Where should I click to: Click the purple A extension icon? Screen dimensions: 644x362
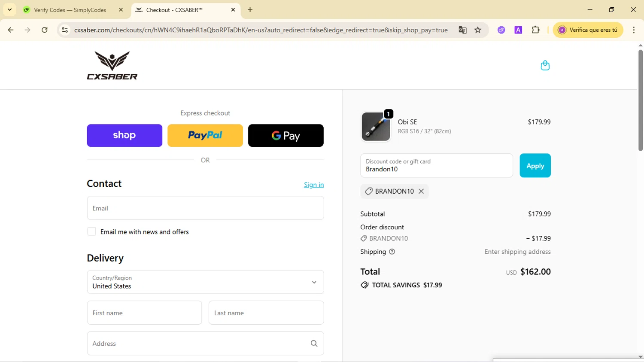point(518,30)
